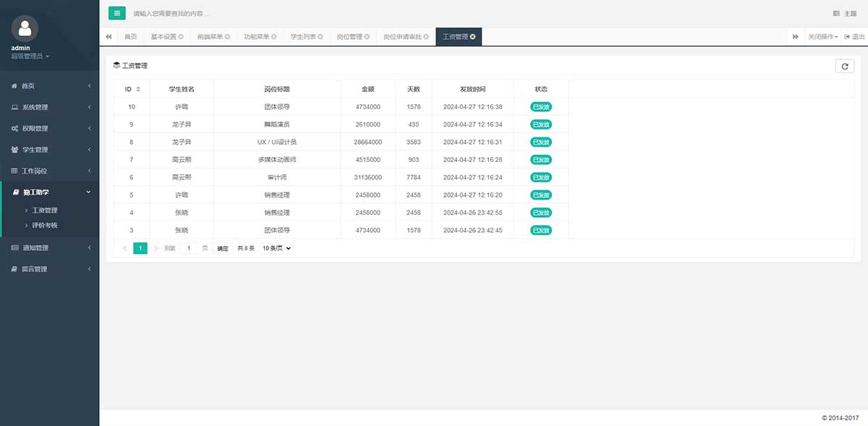Close the 工资管理 tab using its X icon
Viewport: 868px width, 426px height.
[472, 37]
